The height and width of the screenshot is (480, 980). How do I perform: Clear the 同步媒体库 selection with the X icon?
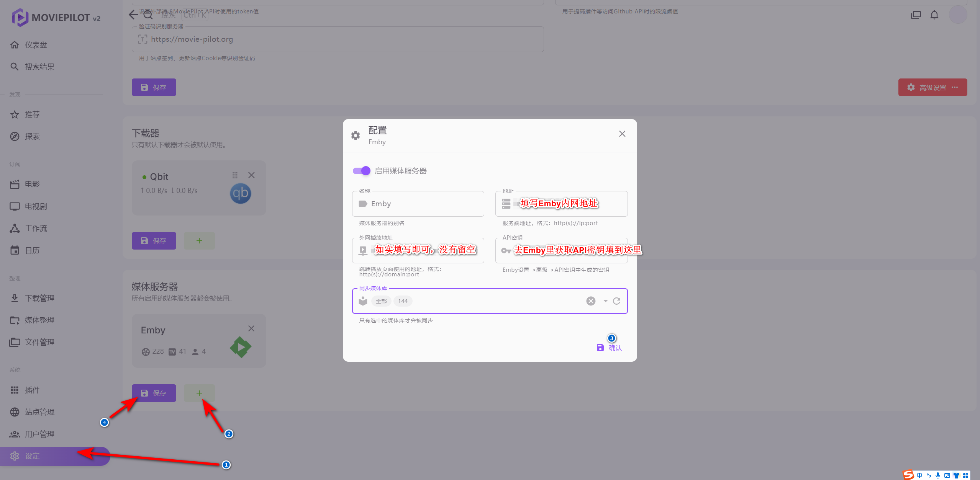pyautogui.click(x=591, y=301)
